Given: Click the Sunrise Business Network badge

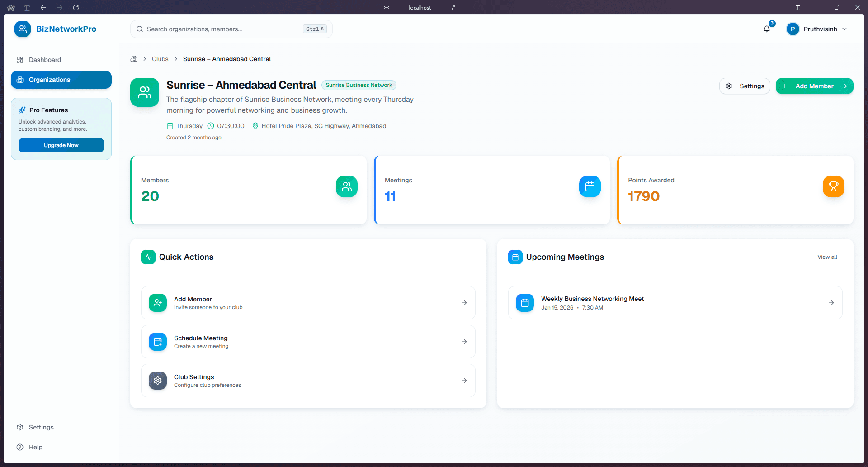Looking at the screenshot, I should click(359, 85).
